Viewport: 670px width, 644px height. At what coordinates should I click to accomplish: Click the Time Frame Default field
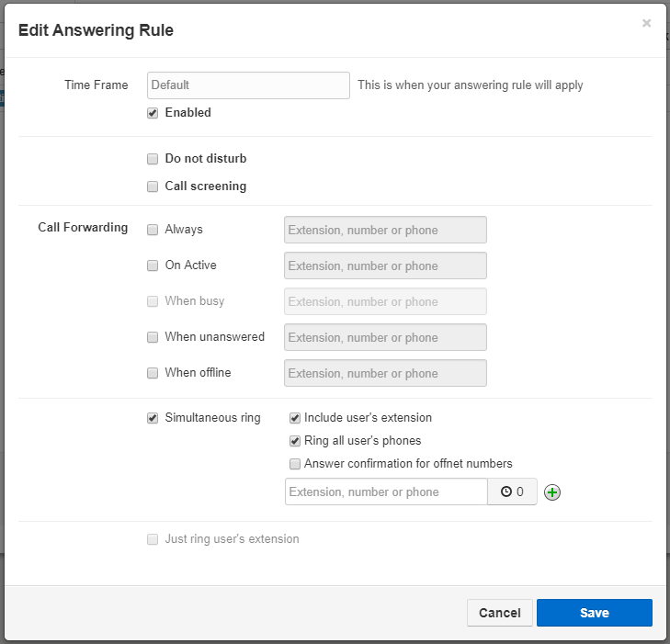point(248,85)
